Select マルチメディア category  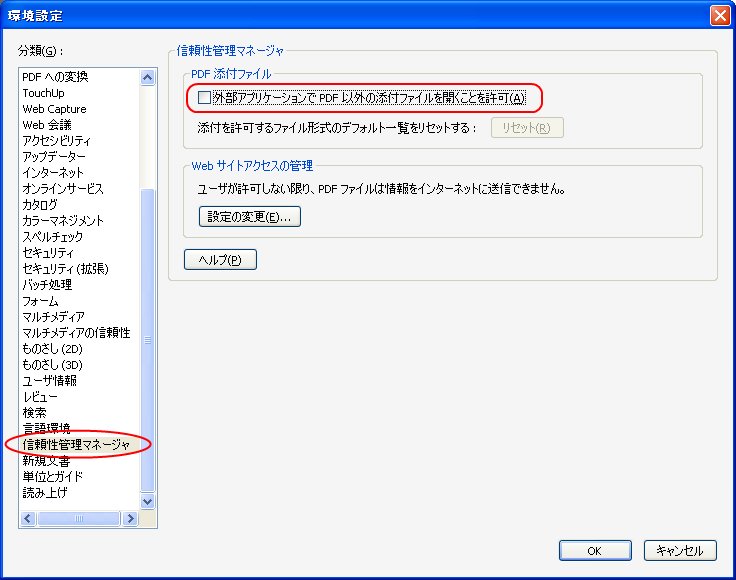tap(54, 317)
